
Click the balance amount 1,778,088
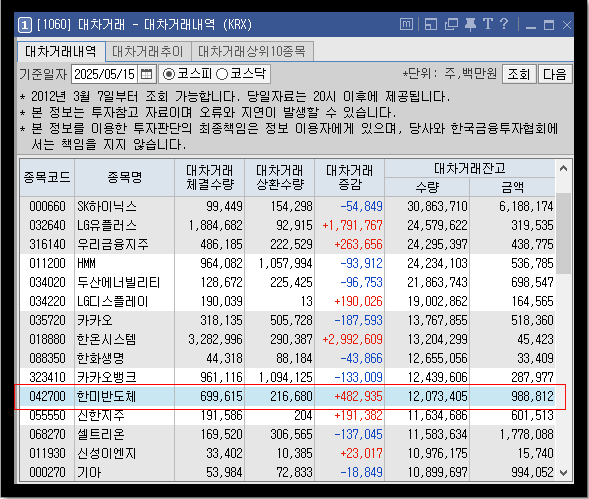pyautogui.click(x=526, y=434)
